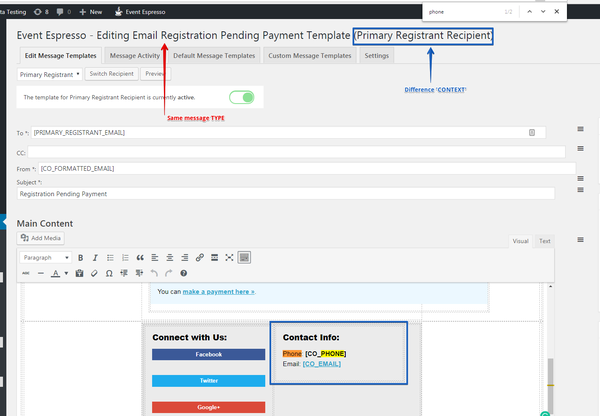Click the Preview button
600x416 pixels.
point(155,74)
